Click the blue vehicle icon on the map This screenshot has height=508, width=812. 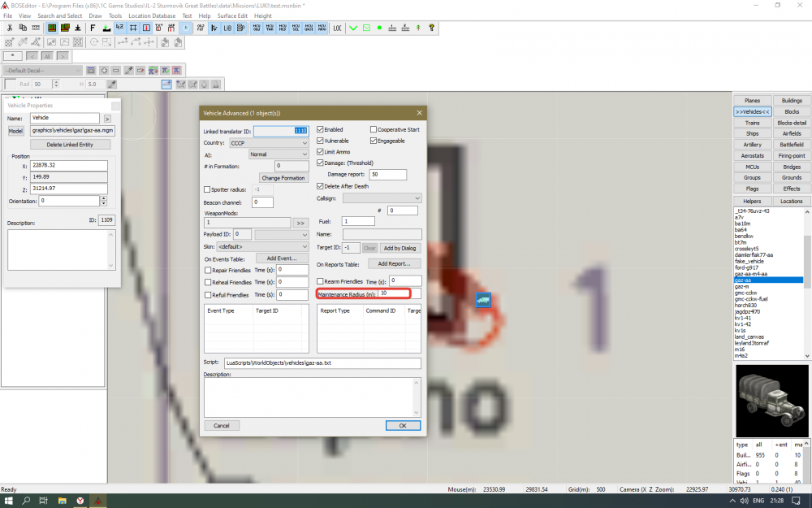(x=483, y=300)
